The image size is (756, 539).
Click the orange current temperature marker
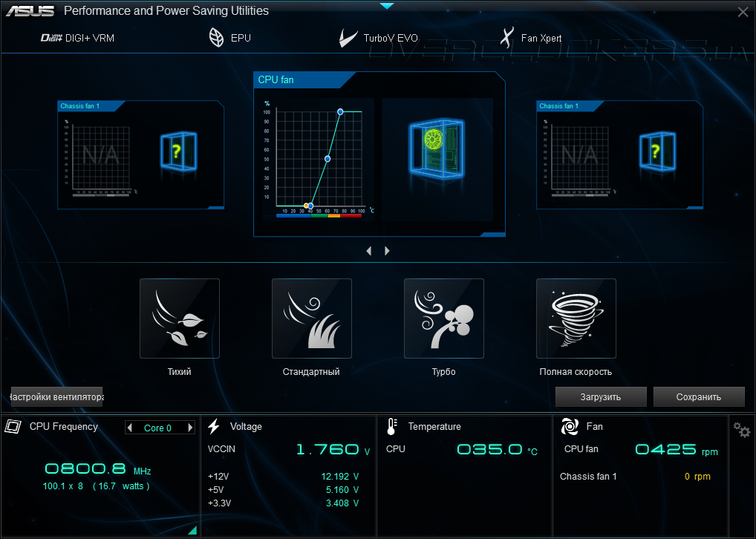(306, 206)
